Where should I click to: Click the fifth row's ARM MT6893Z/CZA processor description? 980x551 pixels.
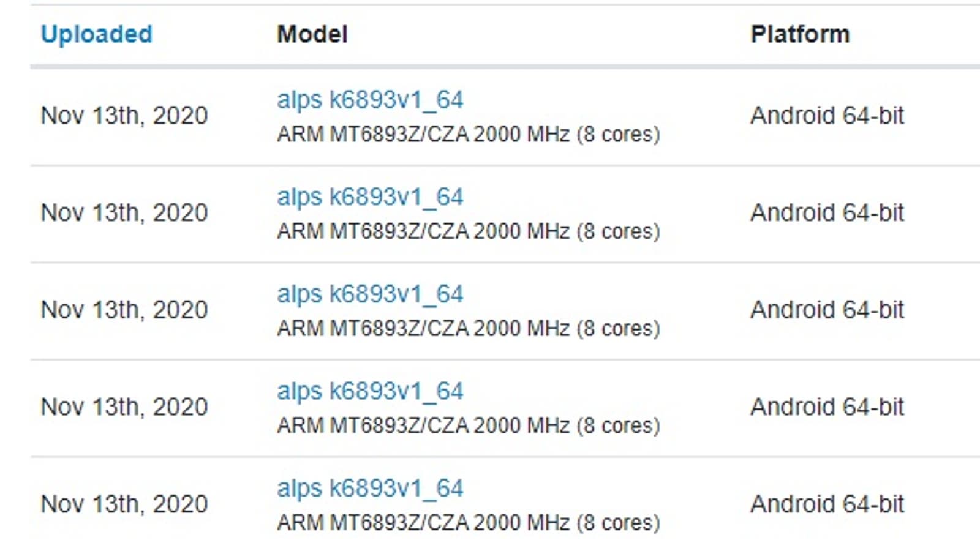pyautogui.click(x=469, y=523)
